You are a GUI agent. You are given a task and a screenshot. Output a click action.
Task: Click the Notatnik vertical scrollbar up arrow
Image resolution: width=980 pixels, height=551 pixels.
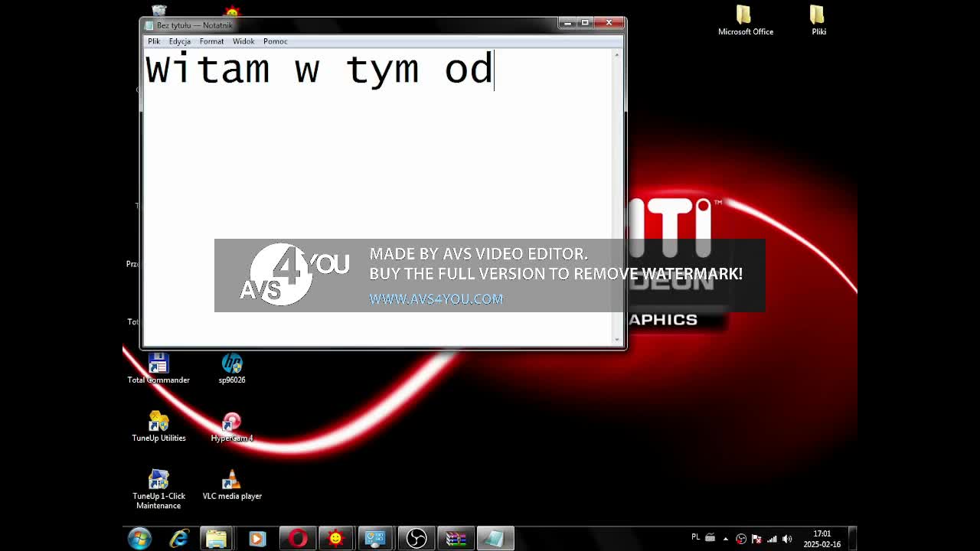coord(618,54)
